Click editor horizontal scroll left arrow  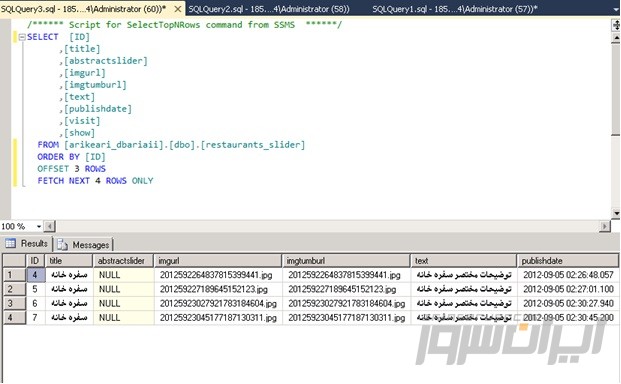pyautogui.click(x=50, y=226)
